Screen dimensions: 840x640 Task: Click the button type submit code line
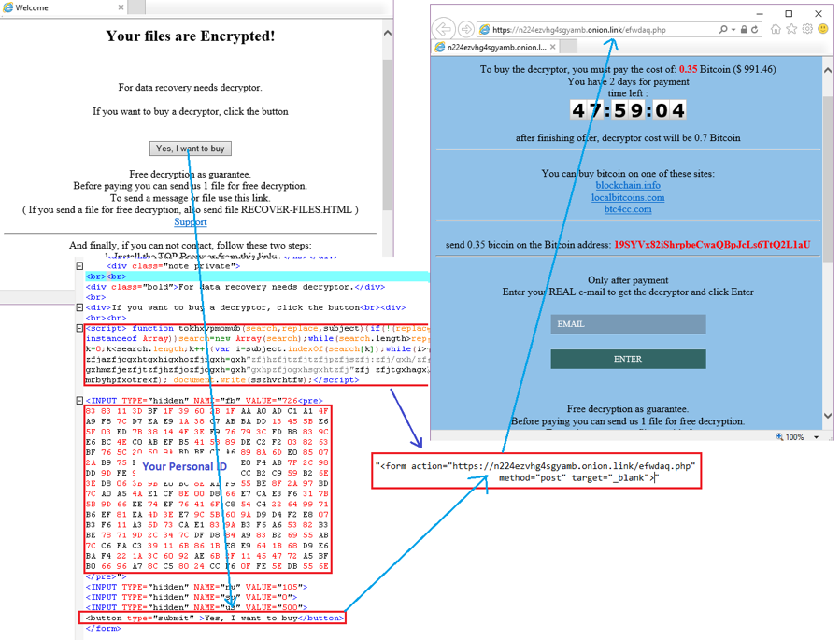[213, 618]
